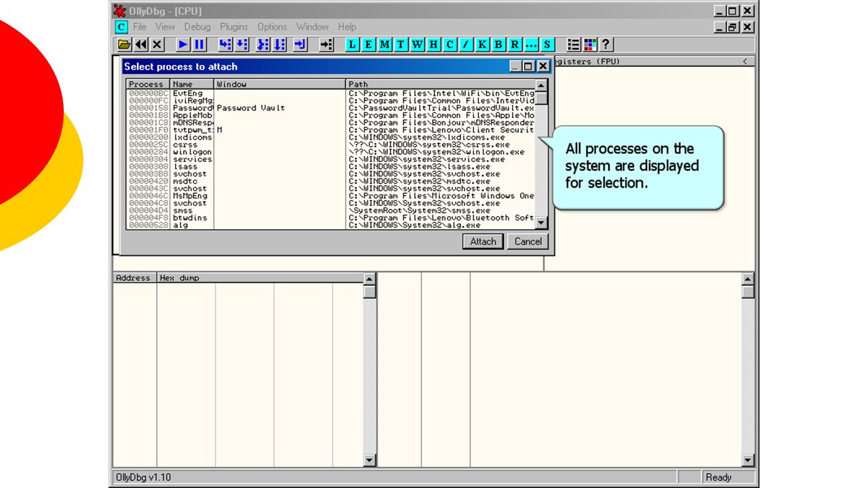Image resolution: width=868 pixels, height=488 pixels.
Task: Click the CPU child window icon in the menu bar
Action: pyautogui.click(x=121, y=27)
